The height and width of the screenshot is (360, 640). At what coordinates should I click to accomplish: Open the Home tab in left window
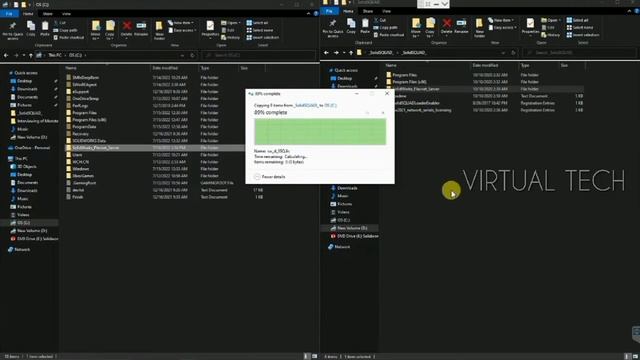point(28,13)
